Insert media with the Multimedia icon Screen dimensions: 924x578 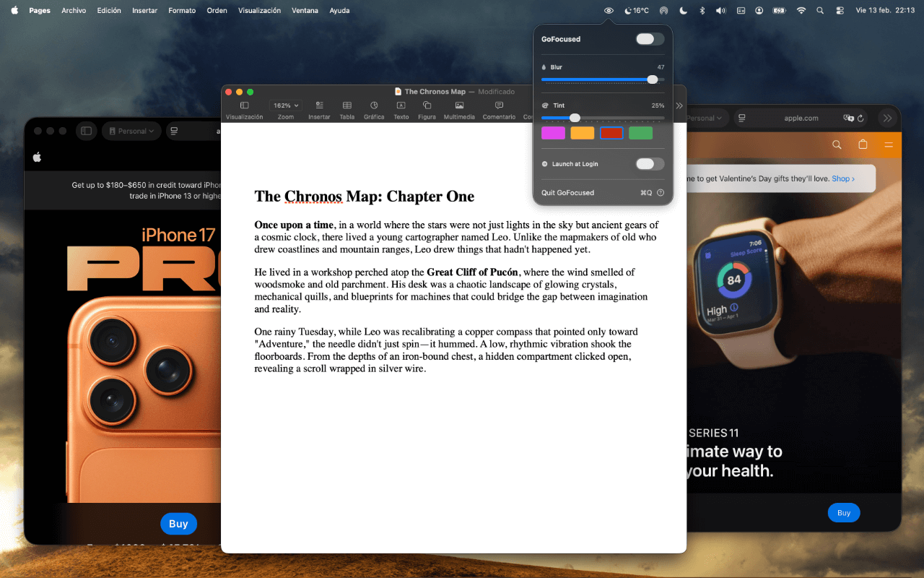tap(459, 104)
